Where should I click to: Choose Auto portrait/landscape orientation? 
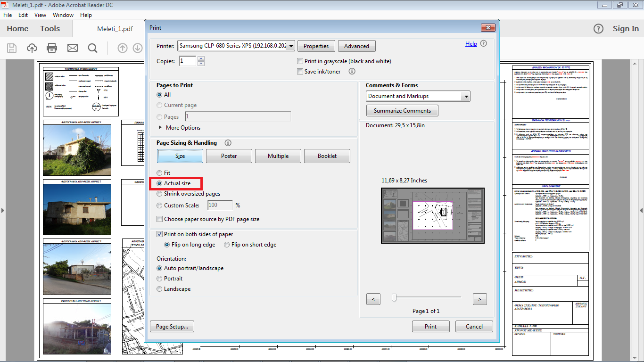pyautogui.click(x=159, y=268)
